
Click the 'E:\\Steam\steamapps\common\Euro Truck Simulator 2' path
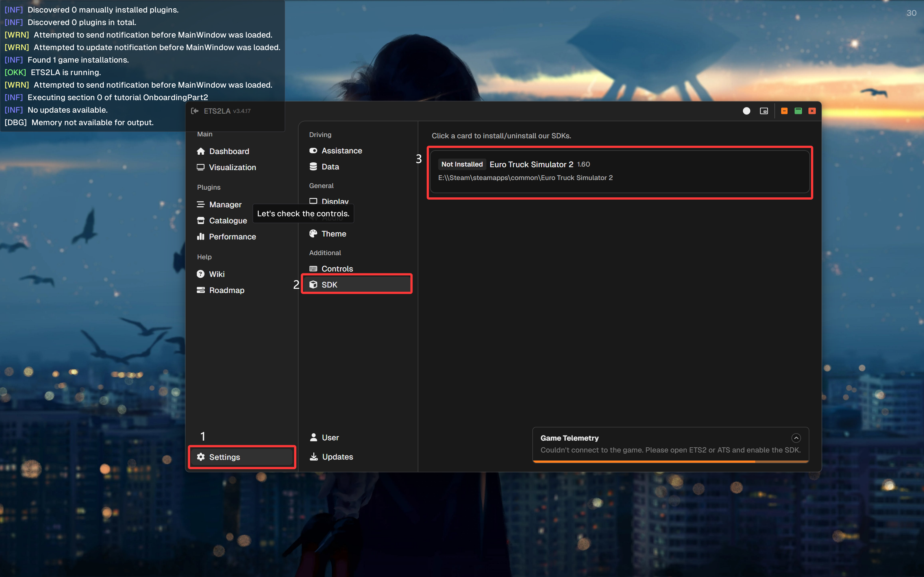(x=525, y=178)
